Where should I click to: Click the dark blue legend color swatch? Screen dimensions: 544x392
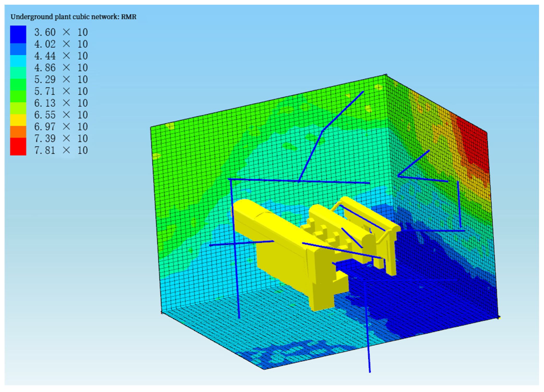click(x=18, y=34)
